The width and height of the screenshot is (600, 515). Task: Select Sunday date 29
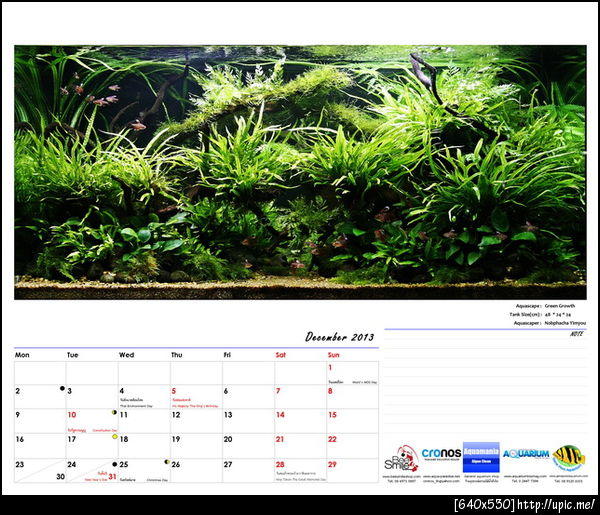click(332, 464)
